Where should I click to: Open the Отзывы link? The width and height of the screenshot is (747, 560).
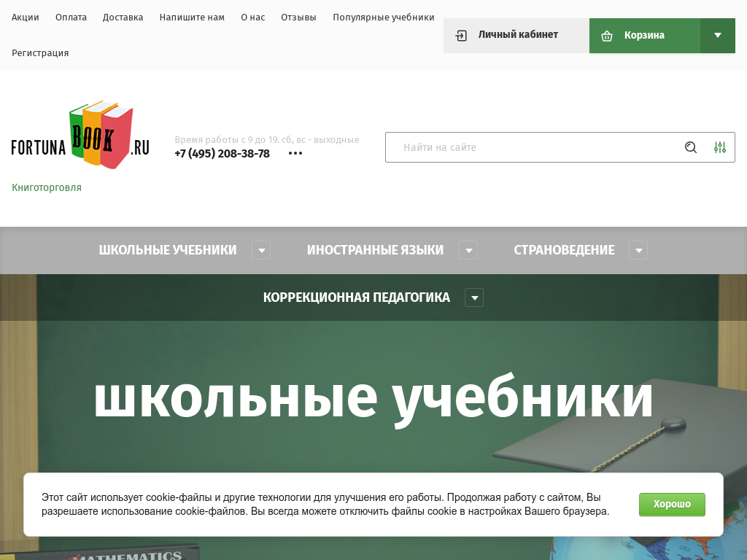pos(298,17)
